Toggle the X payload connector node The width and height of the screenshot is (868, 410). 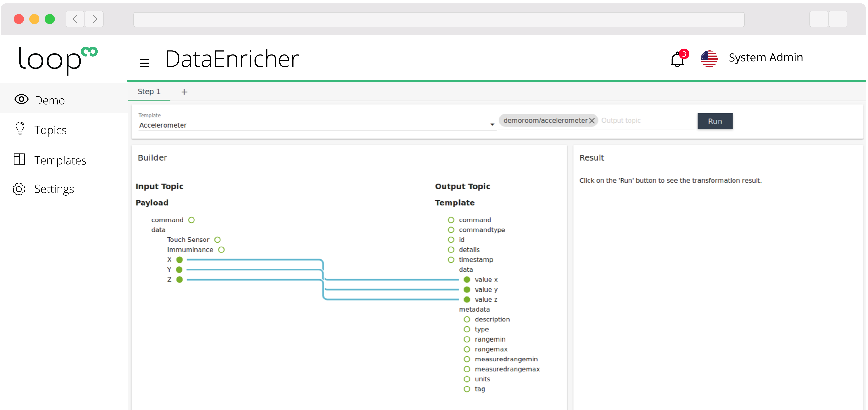click(180, 260)
